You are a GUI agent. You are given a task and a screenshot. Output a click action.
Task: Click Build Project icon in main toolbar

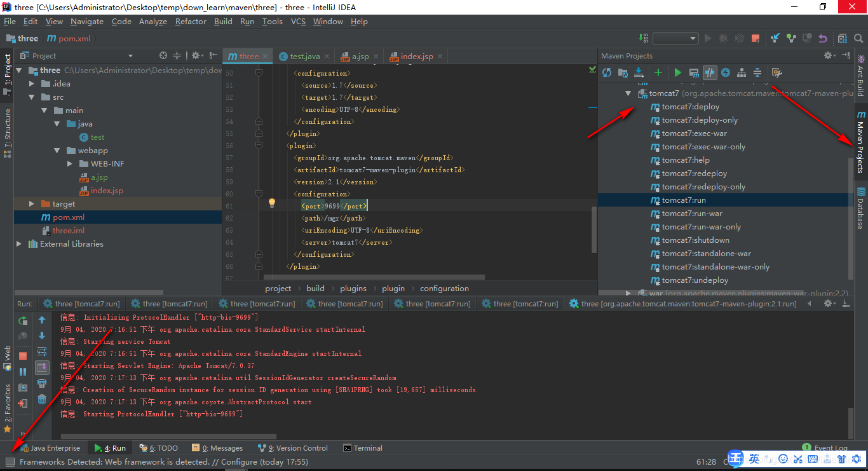[x=643, y=38]
